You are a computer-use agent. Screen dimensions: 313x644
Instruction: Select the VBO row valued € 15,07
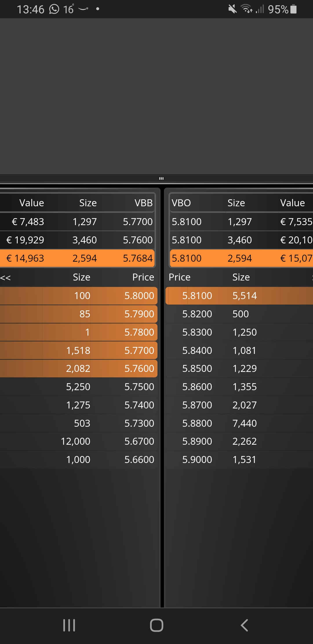coord(241,258)
